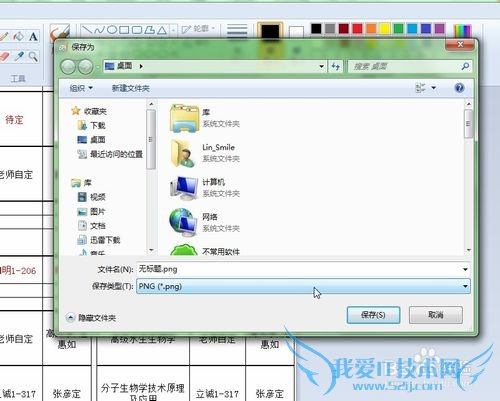Select 收藏夹 in the navigation pane
Viewport: 500px width, 401px height.
[x=89, y=111]
